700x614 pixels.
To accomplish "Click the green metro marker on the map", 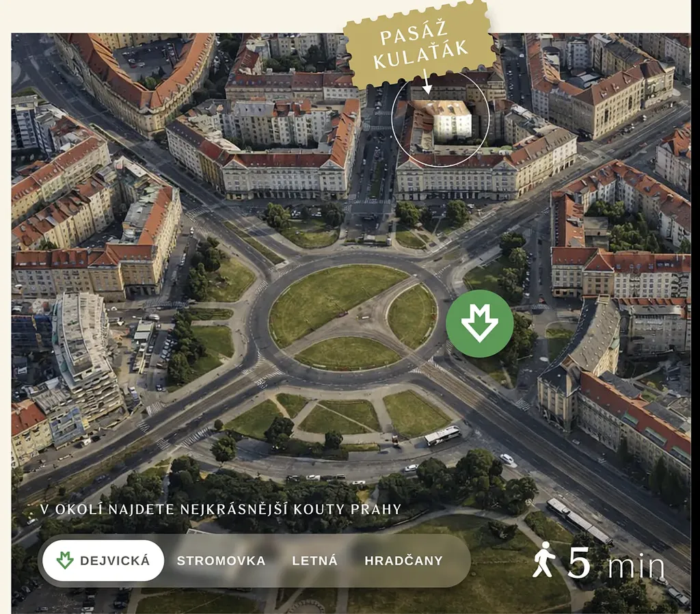I will [x=479, y=323].
